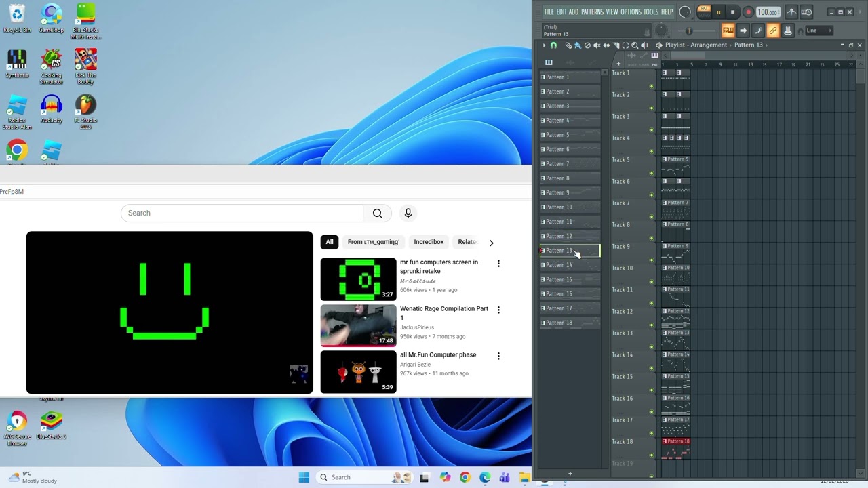
Task: Open playlist options menu arrow
Action: [544, 45]
